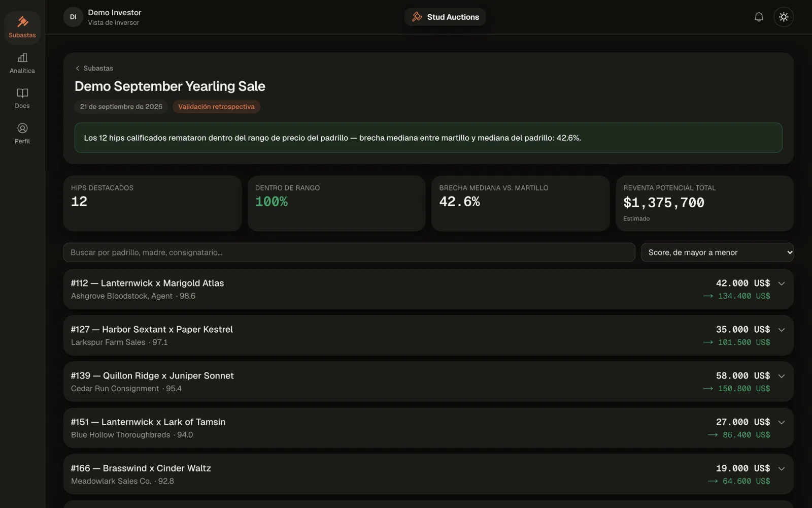Click consignor Meadowlark Sales Co.
The width and height of the screenshot is (812, 508).
[x=111, y=481]
